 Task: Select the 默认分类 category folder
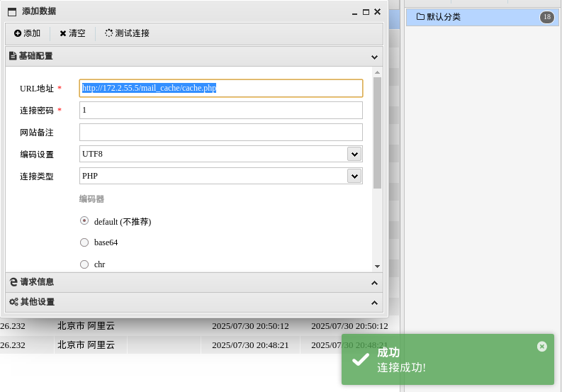point(483,17)
